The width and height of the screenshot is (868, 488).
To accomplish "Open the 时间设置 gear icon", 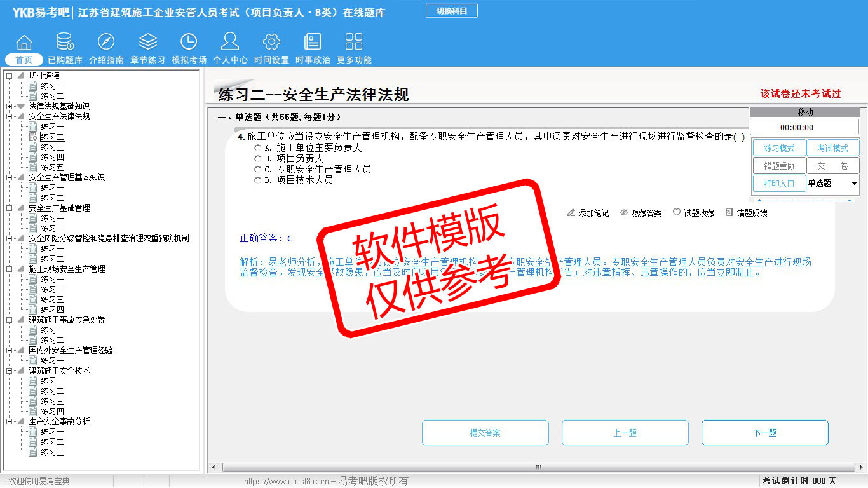I will [x=271, y=42].
